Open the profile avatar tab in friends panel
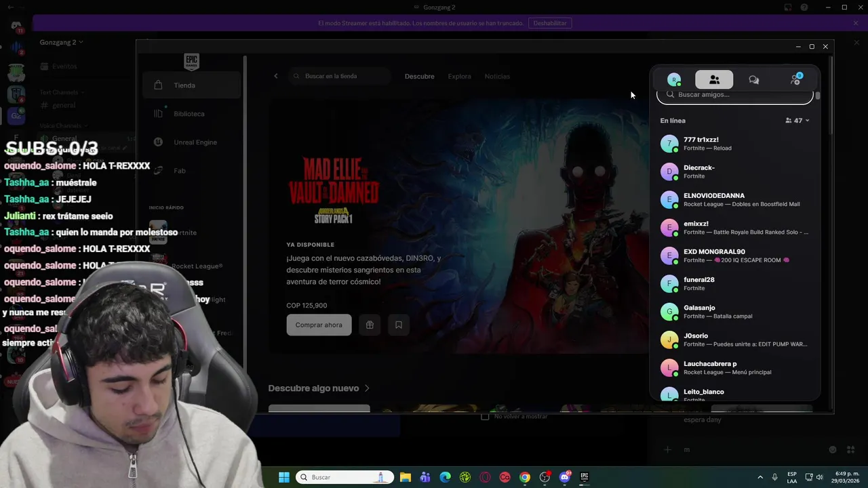This screenshot has height=488, width=868. (674, 79)
